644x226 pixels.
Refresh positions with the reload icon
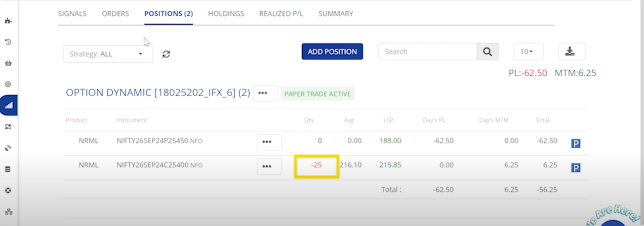coord(166,54)
